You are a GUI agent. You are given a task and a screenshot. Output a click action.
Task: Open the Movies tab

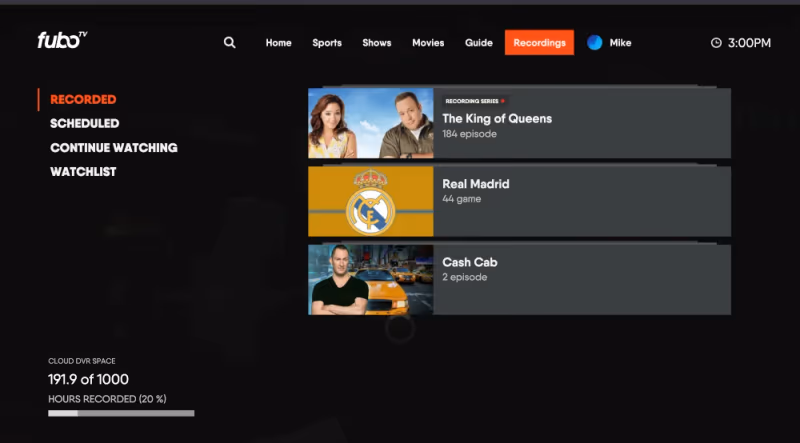tap(428, 43)
